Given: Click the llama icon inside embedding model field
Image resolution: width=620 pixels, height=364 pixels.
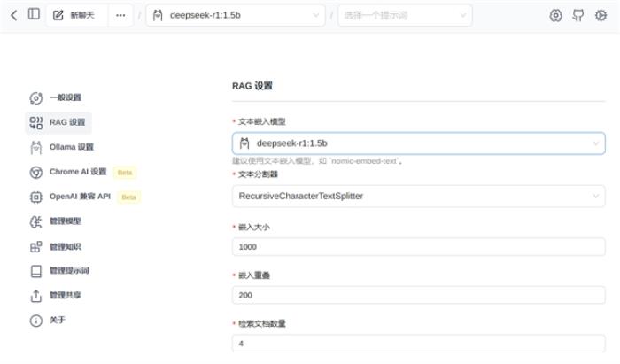Looking at the screenshot, I should (x=244, y=143).
